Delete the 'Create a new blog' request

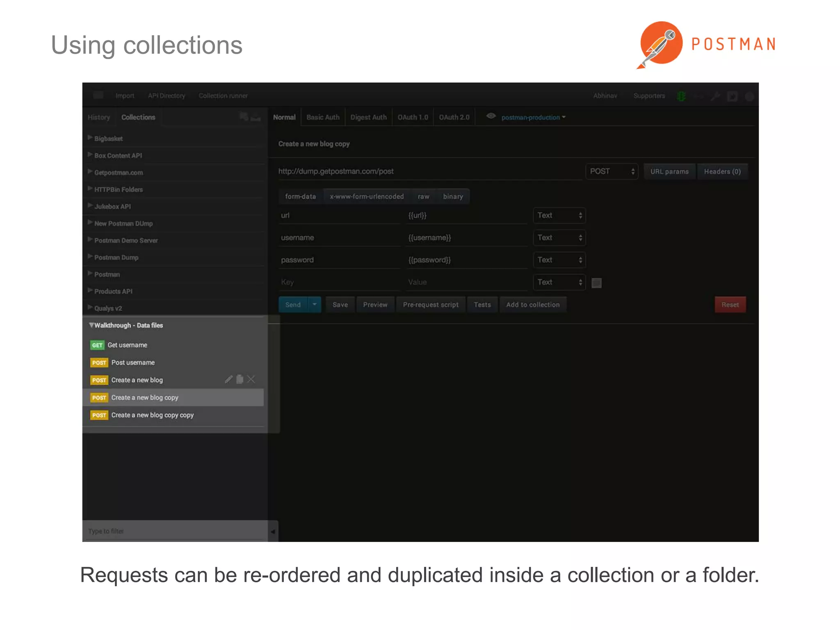pyautogui.click(x=251, y=379)
